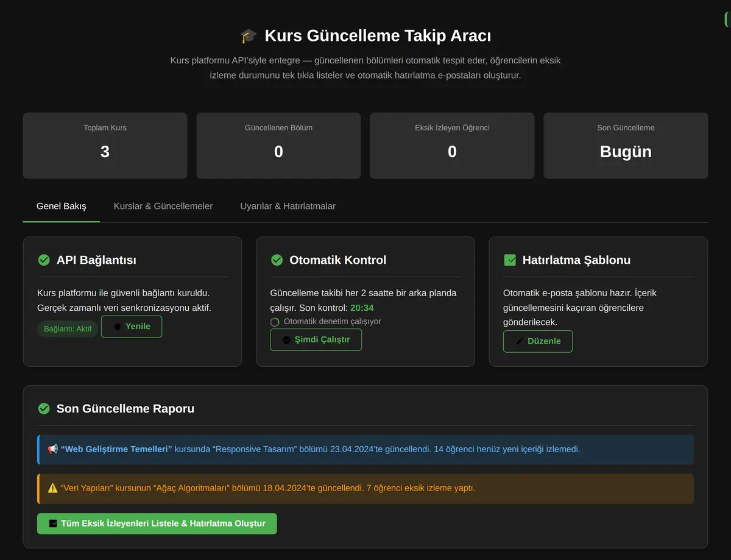Click the spinner icon next to Otomatik denetim çalışıyor

pos(275,322)
